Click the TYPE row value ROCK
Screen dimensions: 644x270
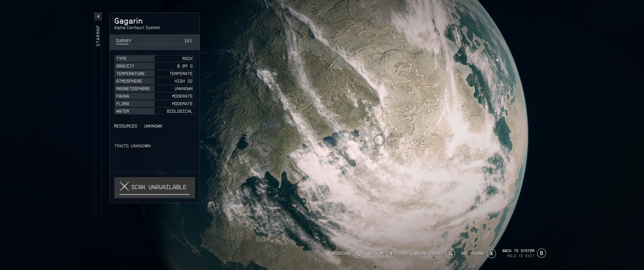coord(187,58)
